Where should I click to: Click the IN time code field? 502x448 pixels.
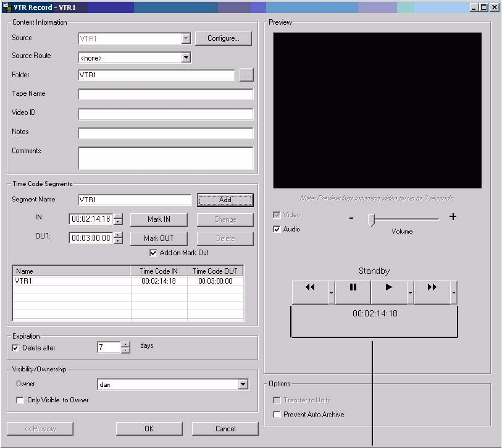[91, 219]
